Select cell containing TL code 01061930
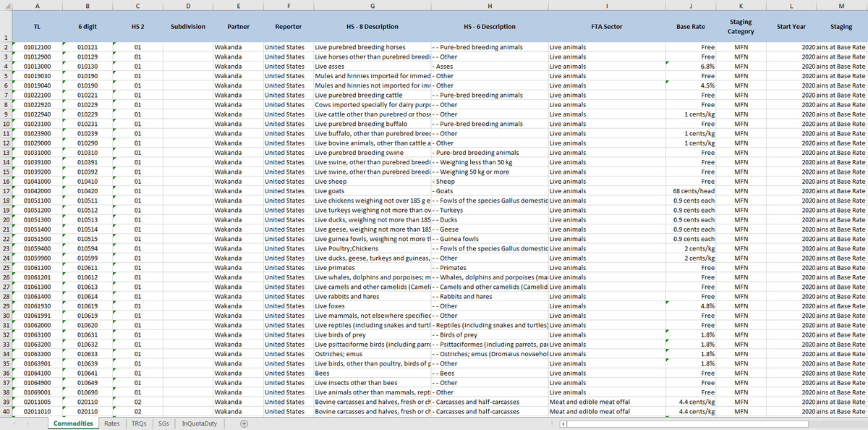 point(37,305)
